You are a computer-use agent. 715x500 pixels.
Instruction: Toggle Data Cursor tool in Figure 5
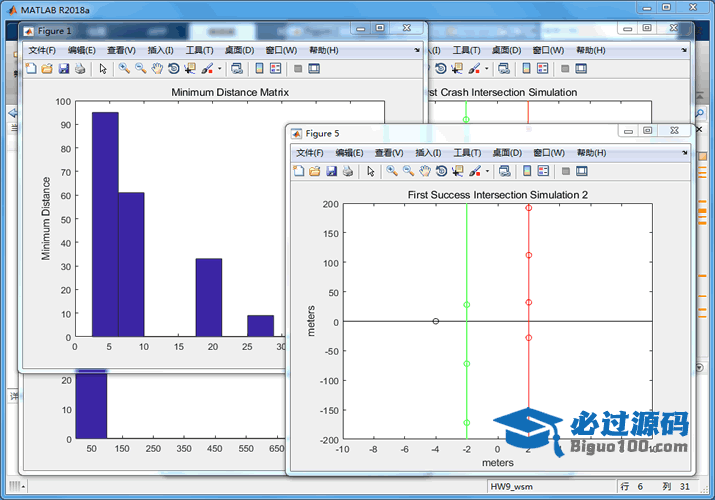458,171
